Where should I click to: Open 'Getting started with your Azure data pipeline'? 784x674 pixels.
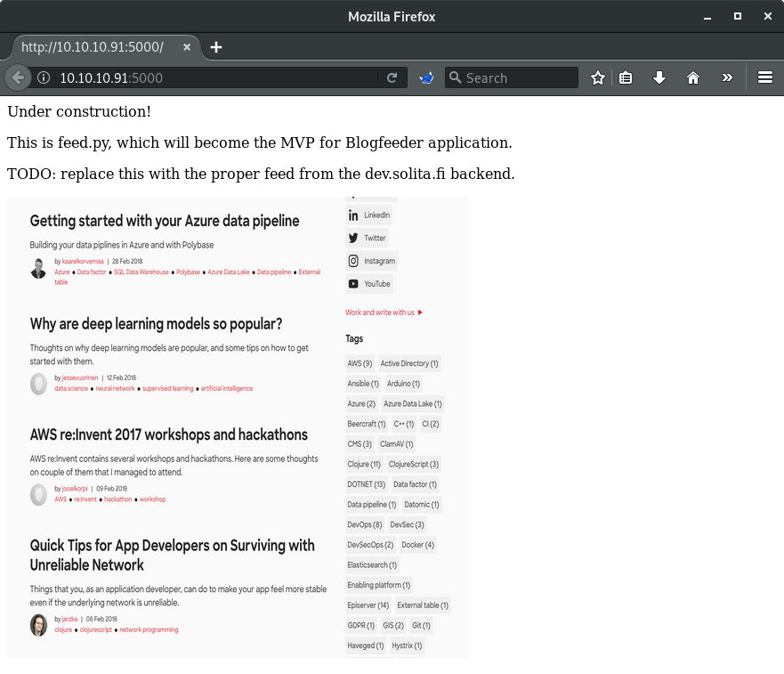click(x=165, y=221)
